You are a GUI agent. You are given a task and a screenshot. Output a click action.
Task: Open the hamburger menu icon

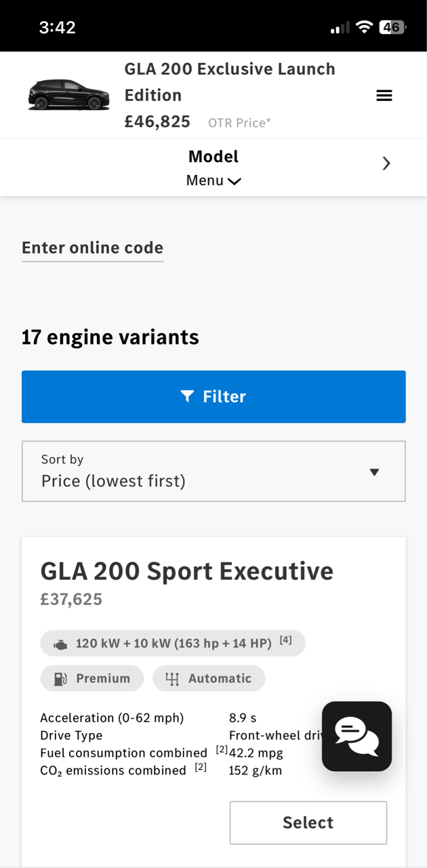[384, 96]
